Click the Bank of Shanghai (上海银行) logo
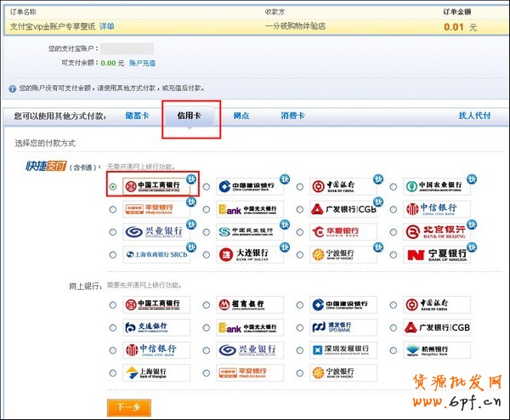Viewport: 510px width, 420px height. click(156, 372)
